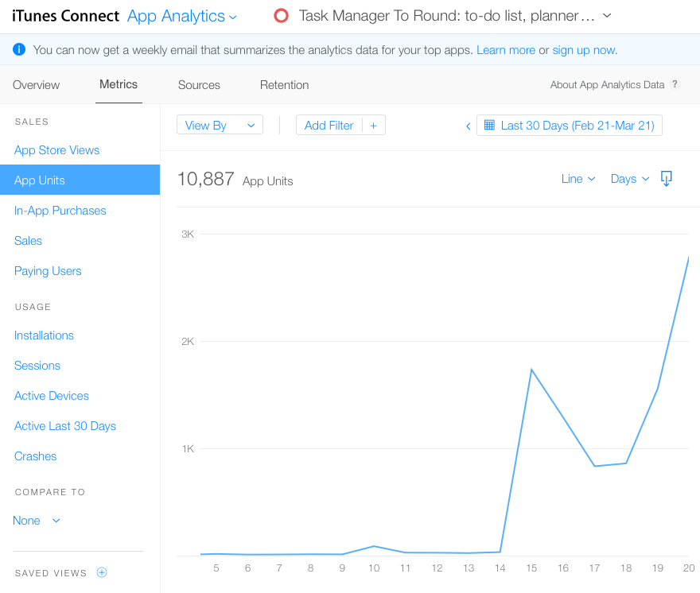
Task: Click the chart low point at day 17
Action: click(595, 467)
